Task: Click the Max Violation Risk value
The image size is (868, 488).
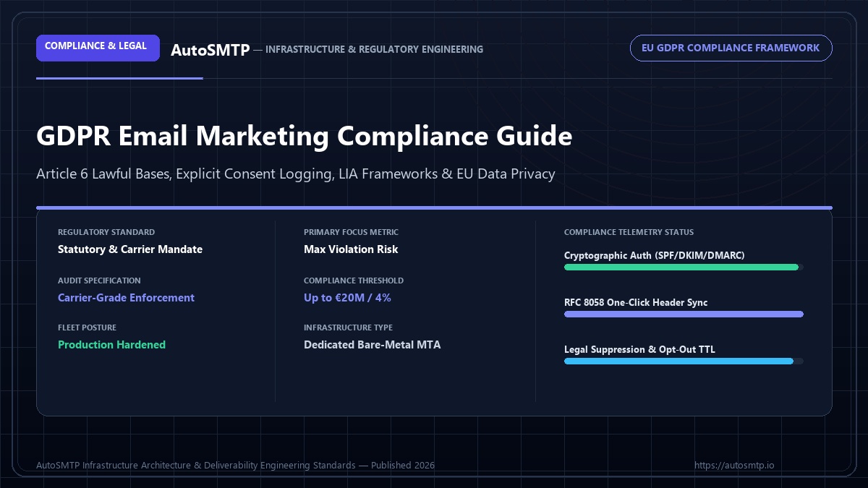Action: [x=351, y=249]
